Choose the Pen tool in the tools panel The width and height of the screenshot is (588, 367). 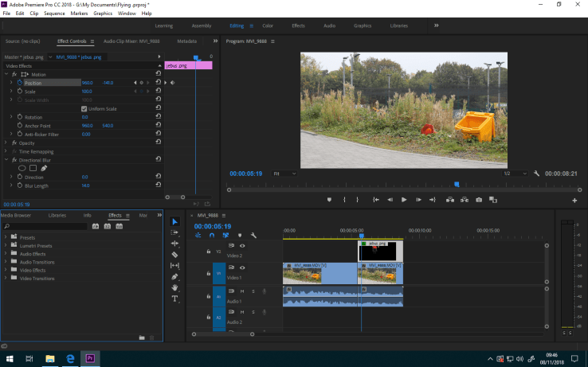(x=175, y=276)
